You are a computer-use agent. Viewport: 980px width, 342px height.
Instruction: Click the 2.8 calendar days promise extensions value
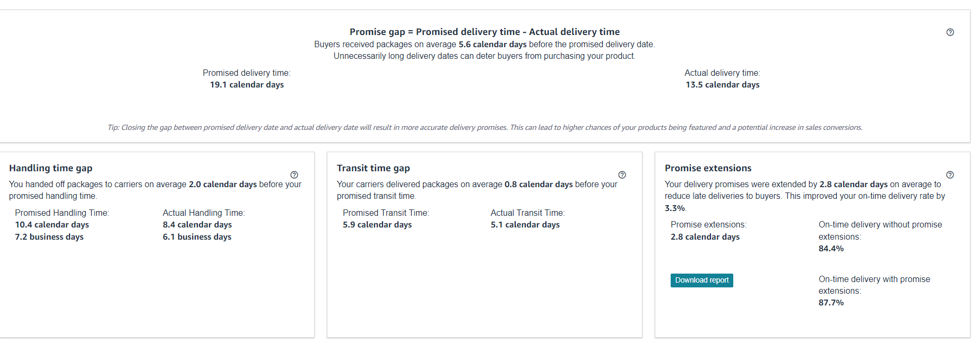(705, 237)
